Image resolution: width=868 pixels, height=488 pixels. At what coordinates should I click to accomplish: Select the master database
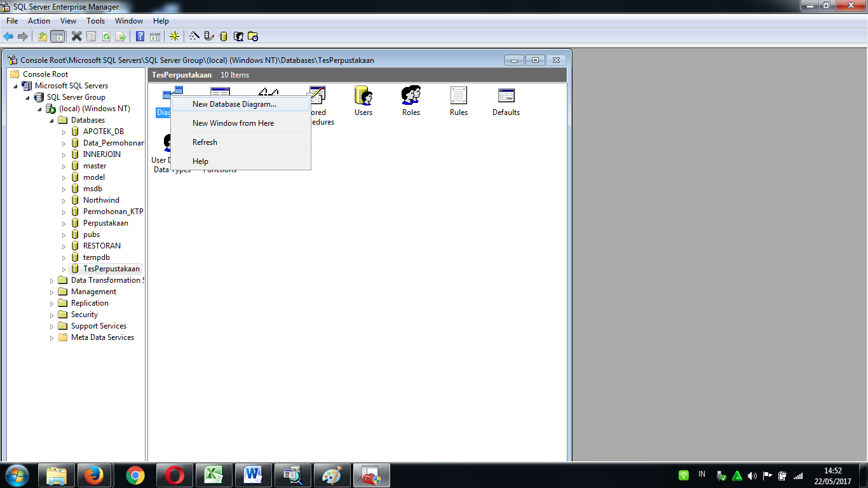click(95, 166)
